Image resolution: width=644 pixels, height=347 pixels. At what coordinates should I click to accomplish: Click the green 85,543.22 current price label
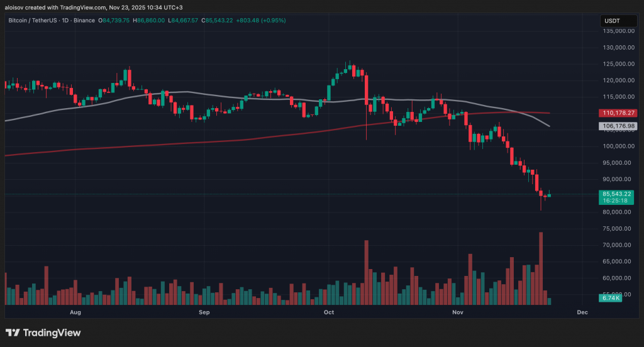point(617,194)
